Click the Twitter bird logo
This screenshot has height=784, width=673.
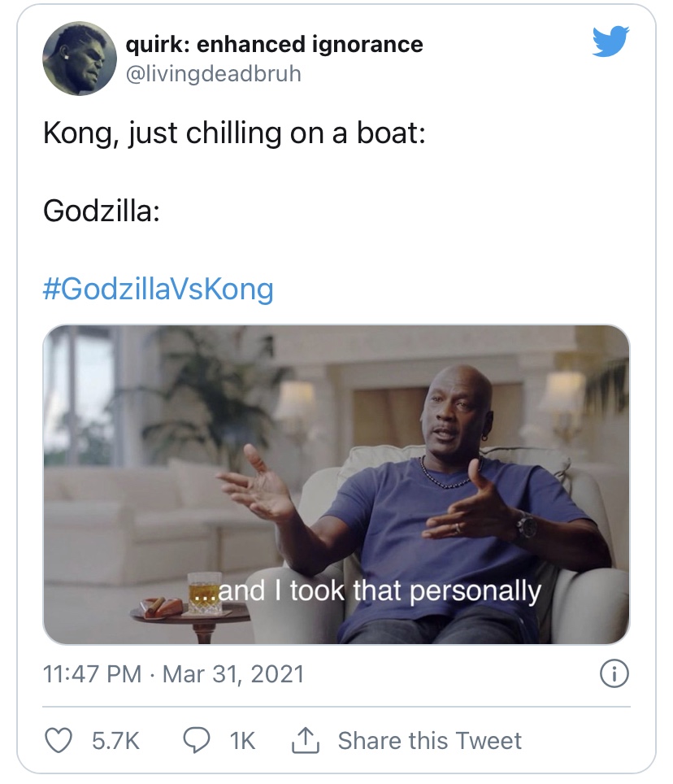tap(611, 41)
